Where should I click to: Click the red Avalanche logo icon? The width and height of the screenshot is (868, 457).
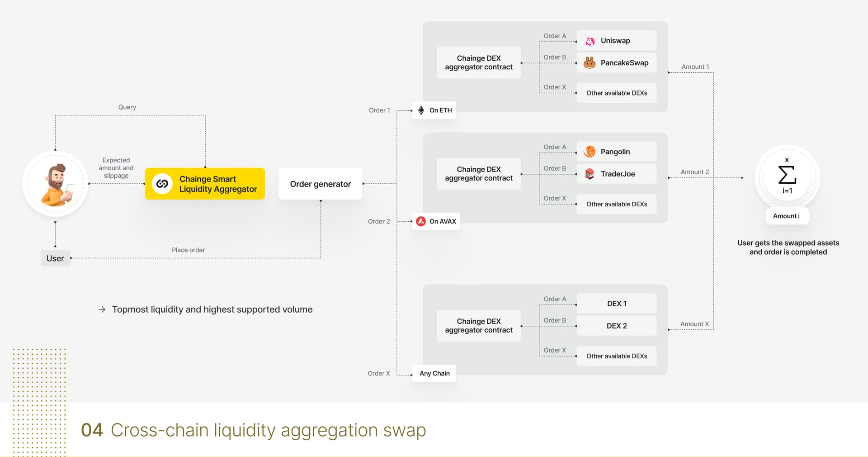pos(421,221)
